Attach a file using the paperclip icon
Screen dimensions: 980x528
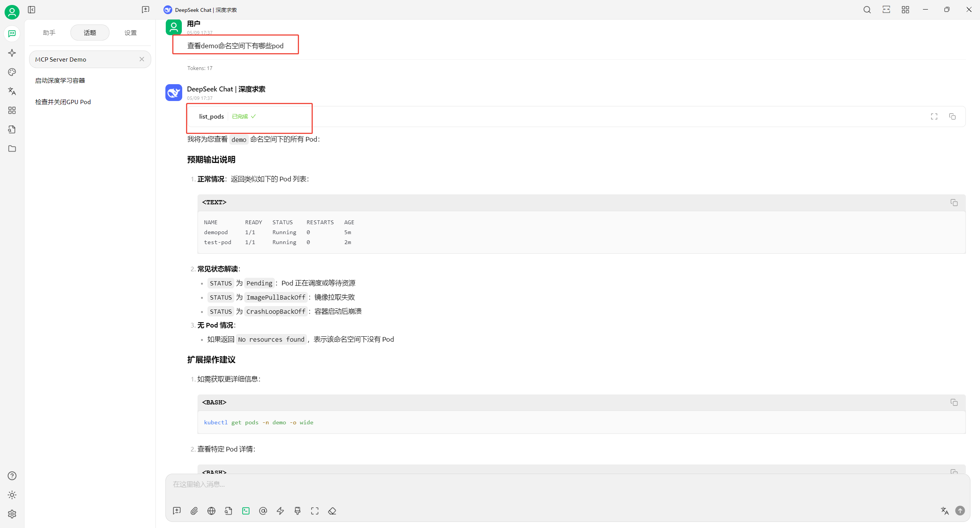[x=194, y=511]
